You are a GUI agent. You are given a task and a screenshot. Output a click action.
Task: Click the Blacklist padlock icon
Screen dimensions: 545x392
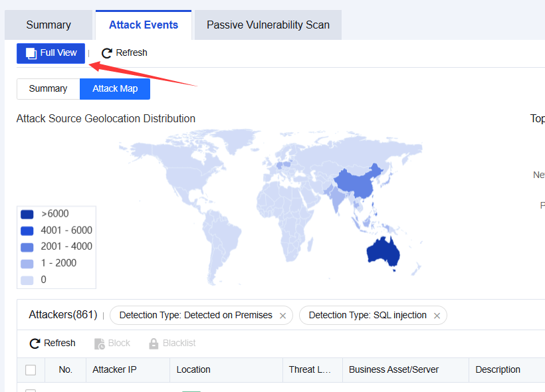(x=154, y=343)
